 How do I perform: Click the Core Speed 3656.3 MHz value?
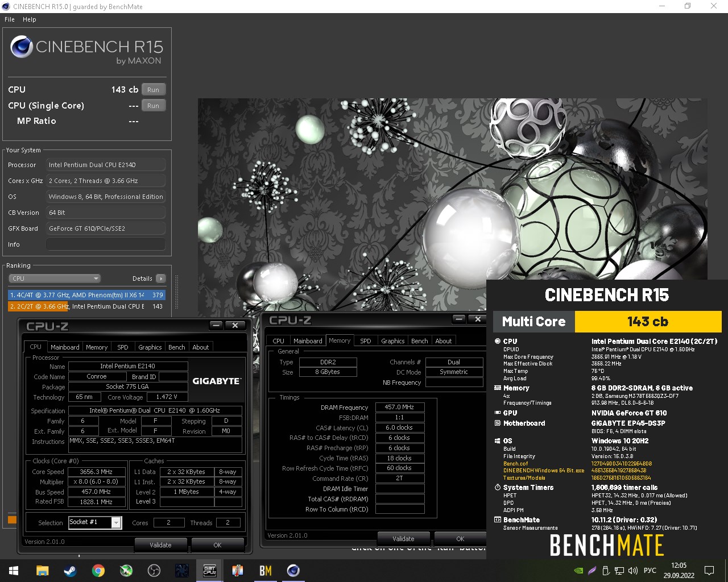click(x=96, y=472)
